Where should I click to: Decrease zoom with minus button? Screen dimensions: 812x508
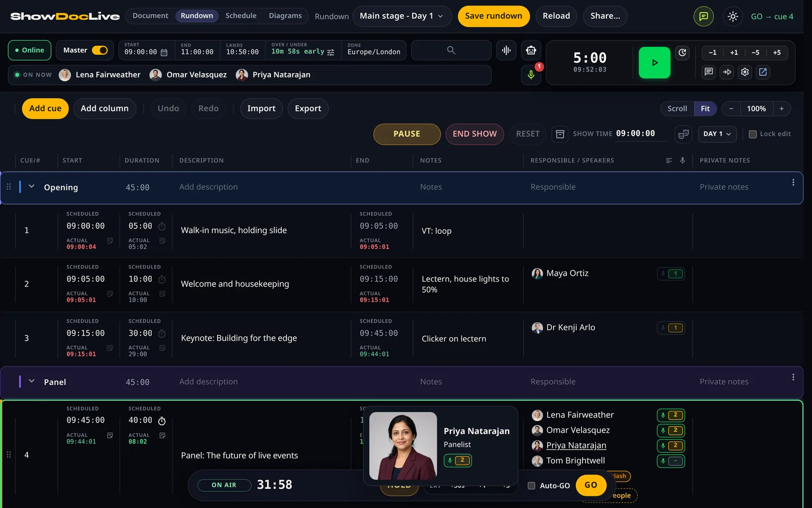click(x=731, y=109)
